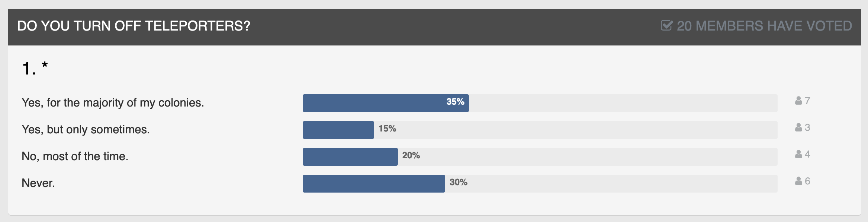Click the 15% percentage label
The width and height of the screenshot is (868, 222).
(x=387, y=129)
